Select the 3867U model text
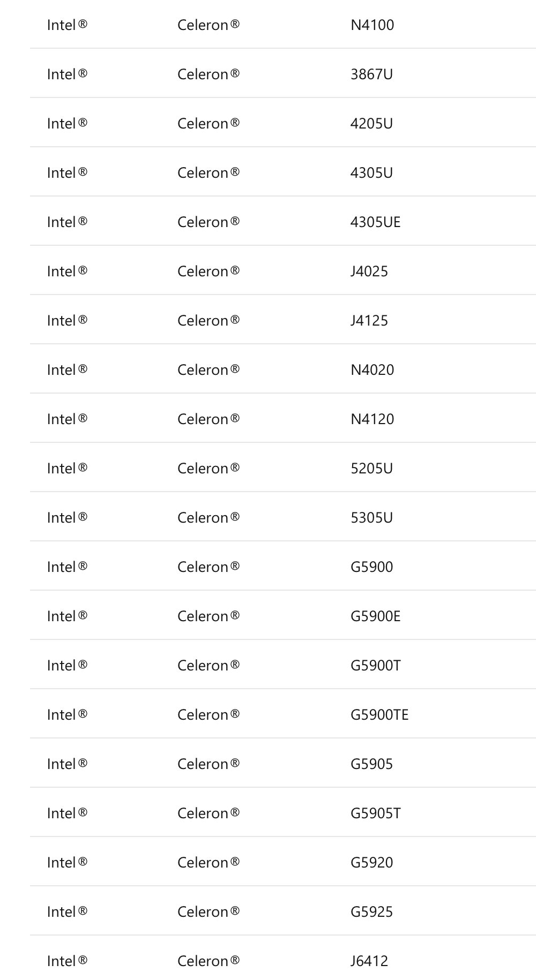This screenshot has width=536, height=980. 371,74
